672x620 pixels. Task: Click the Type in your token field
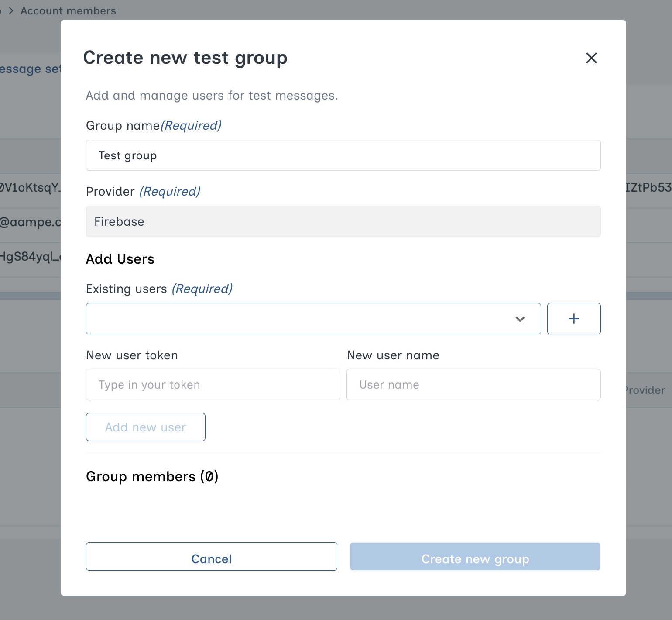pos(213,385)
